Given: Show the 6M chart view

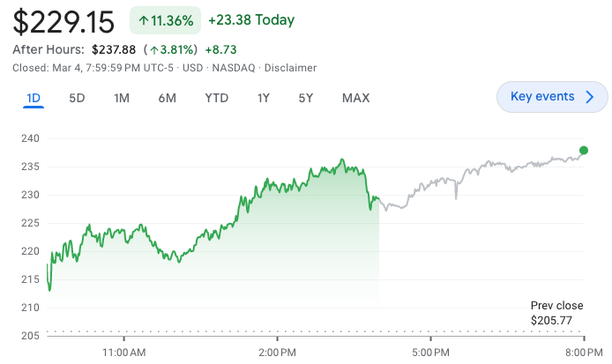Looking at the screenshot, I should (168, 98).
